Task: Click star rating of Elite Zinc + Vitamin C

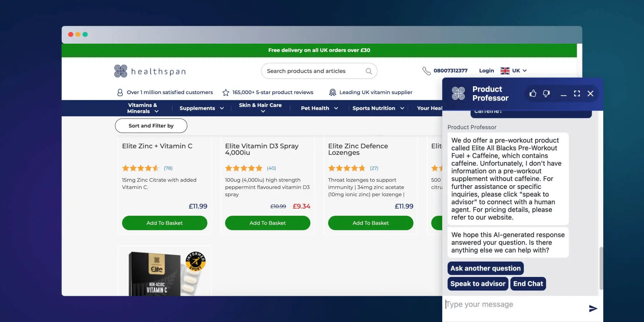Action: point(140,168)
